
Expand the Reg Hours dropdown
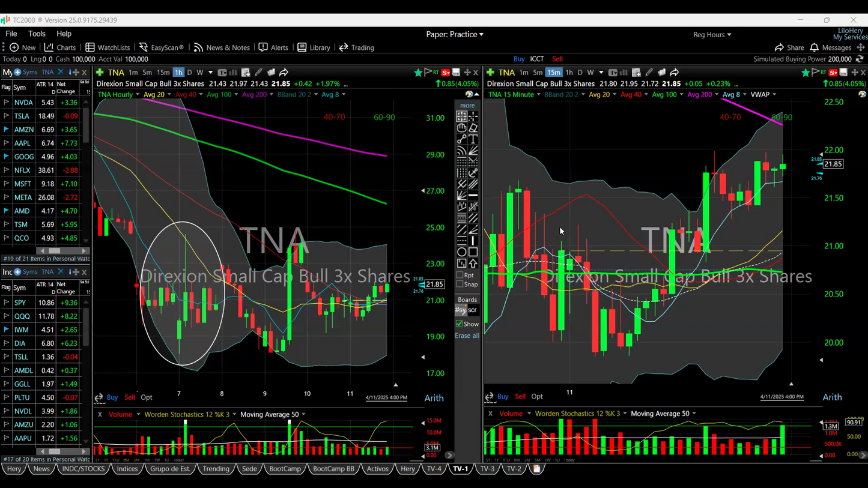tap(712, 35)
